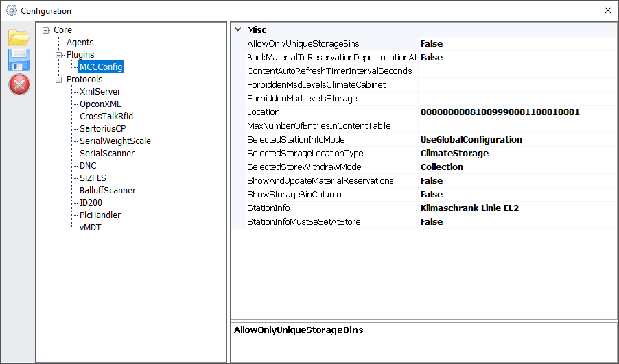Select the Agents tree item
This screenshot has width=619, height=364.
coord(80,43)
